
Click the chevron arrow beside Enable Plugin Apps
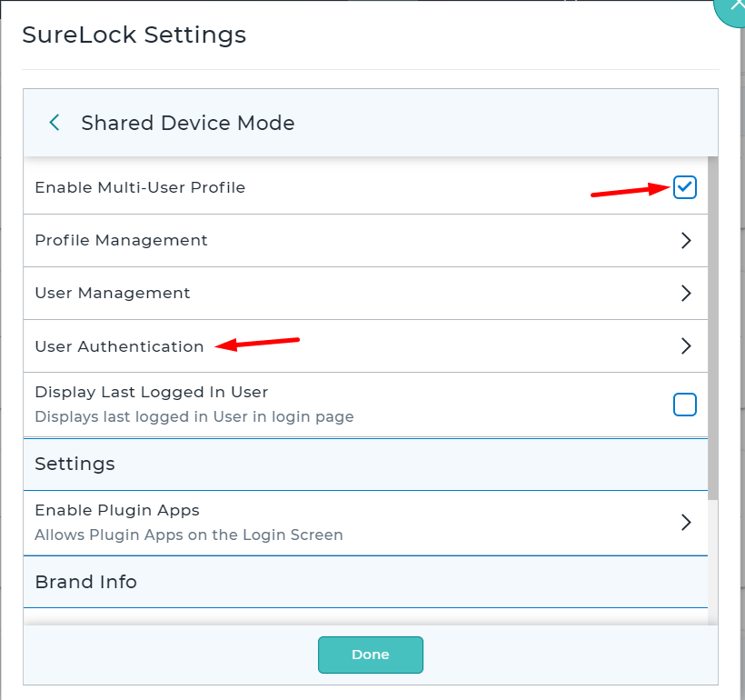pyautogui.click(x=686, y=523)
